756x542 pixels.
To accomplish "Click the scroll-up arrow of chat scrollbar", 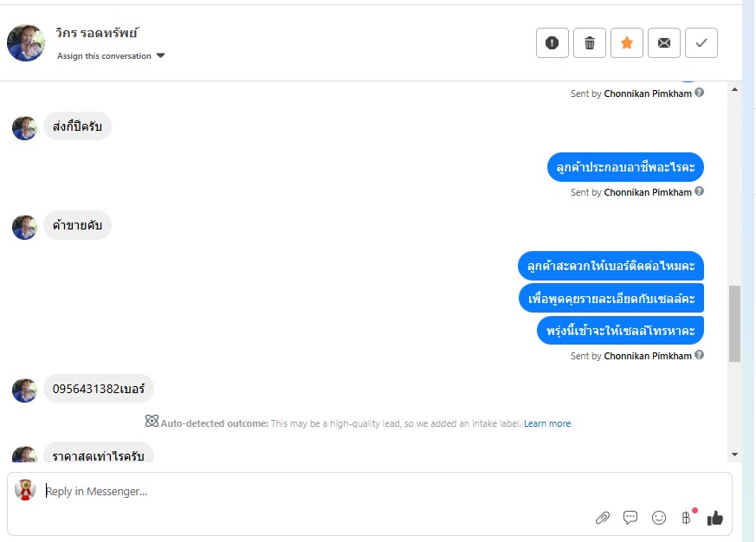I will point(735,89).
